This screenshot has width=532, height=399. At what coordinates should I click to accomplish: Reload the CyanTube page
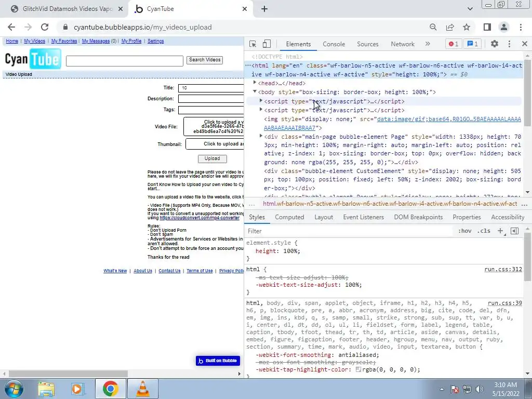[45, 27]
